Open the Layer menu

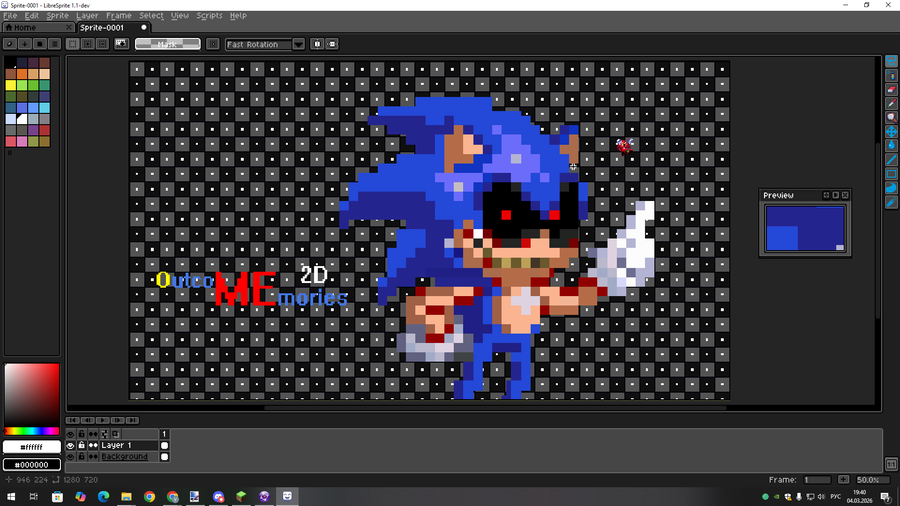click(87, 15)
